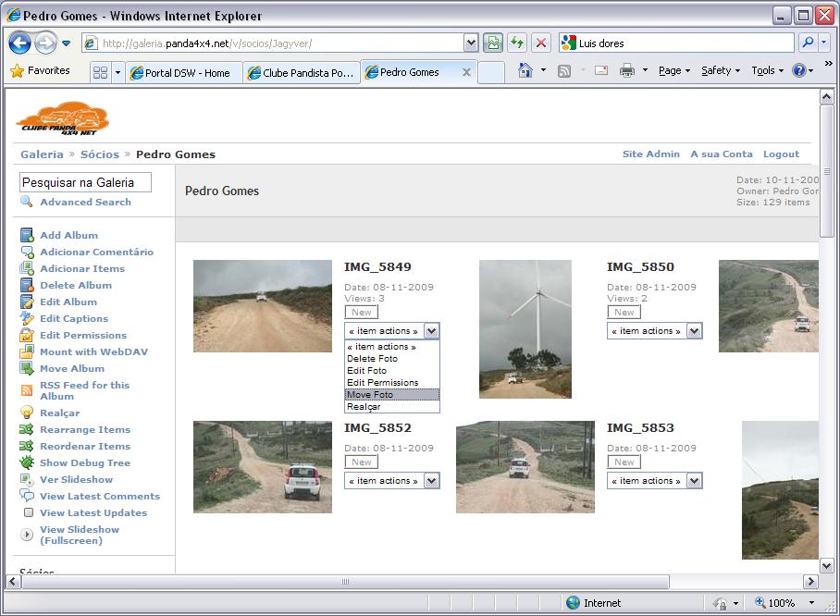Click the Logout link
This screenshot has height=616, width=840.
pyautogui.click(x=781, y=154)
